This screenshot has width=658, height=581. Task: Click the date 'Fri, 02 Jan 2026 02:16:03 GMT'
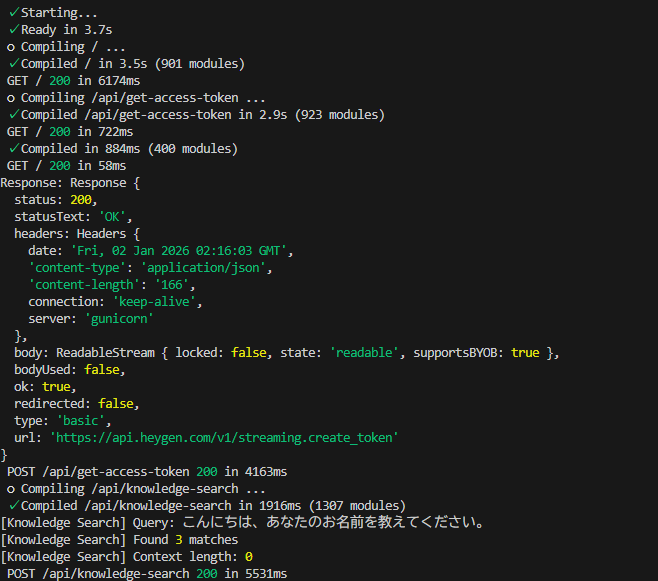click(179, 251)
